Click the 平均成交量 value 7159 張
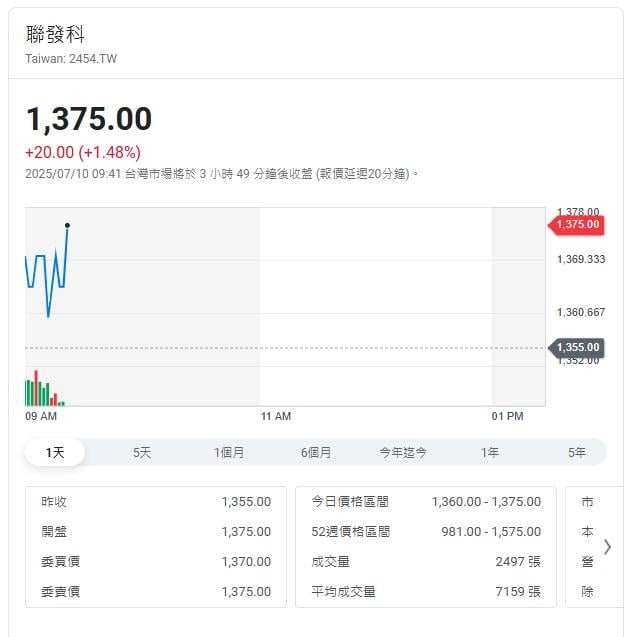 [x=518, y=591]
